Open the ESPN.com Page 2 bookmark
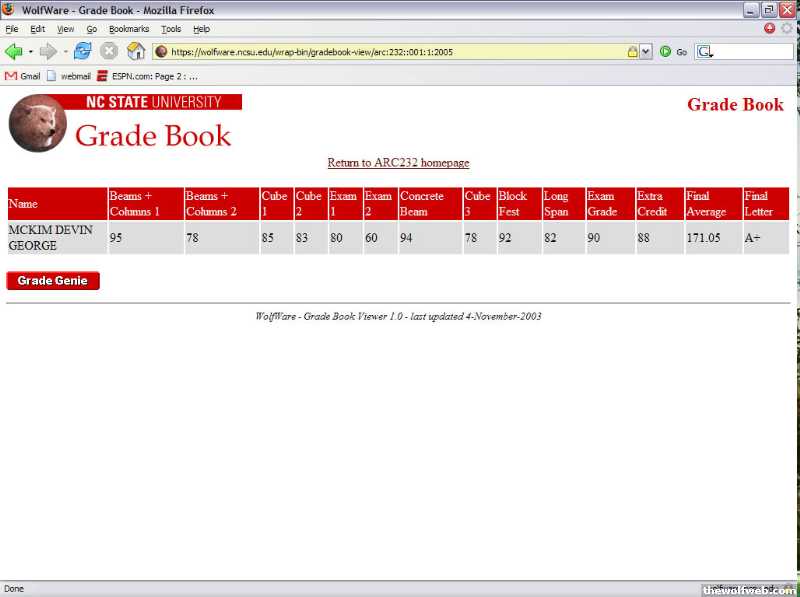The width and height of the screenshot is (800, 597). [147, 76]
